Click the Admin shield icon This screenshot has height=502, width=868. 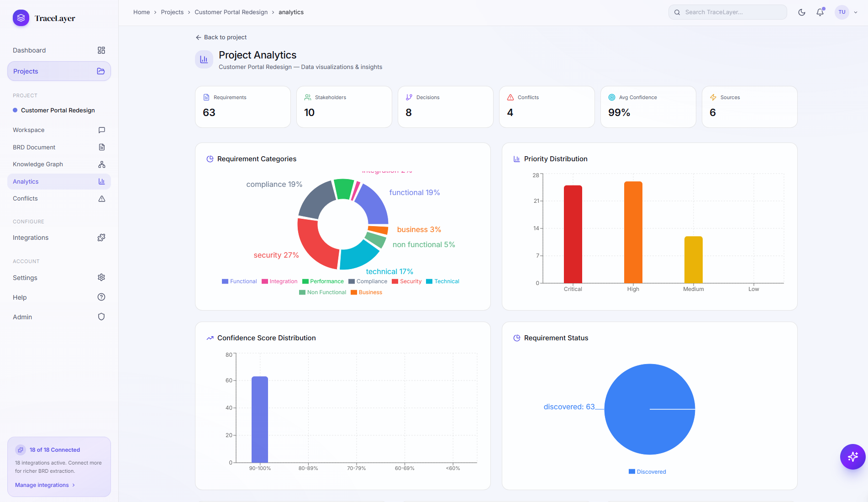(x=101, y=317)
